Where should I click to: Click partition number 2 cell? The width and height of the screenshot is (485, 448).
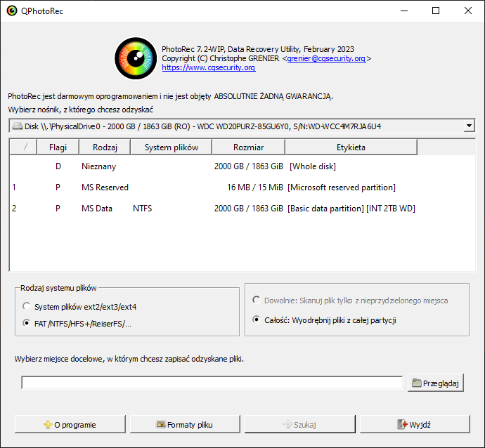coord(14,209)
